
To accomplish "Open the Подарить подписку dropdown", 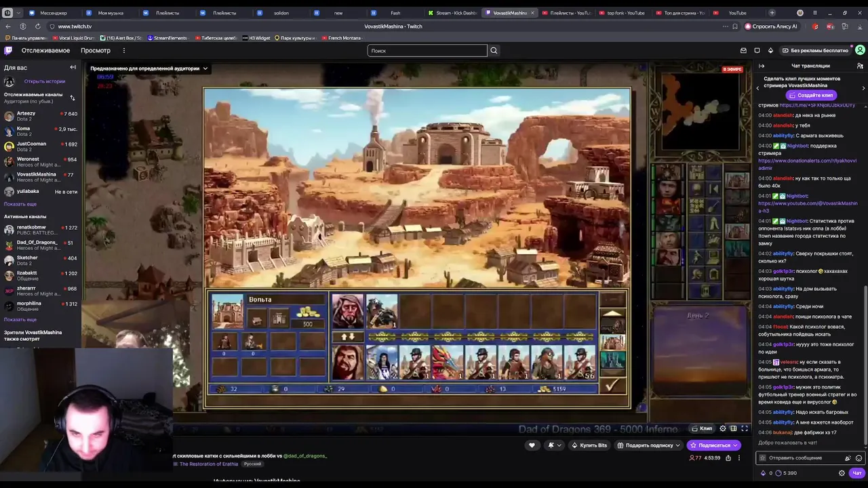I will pos(649,445).
